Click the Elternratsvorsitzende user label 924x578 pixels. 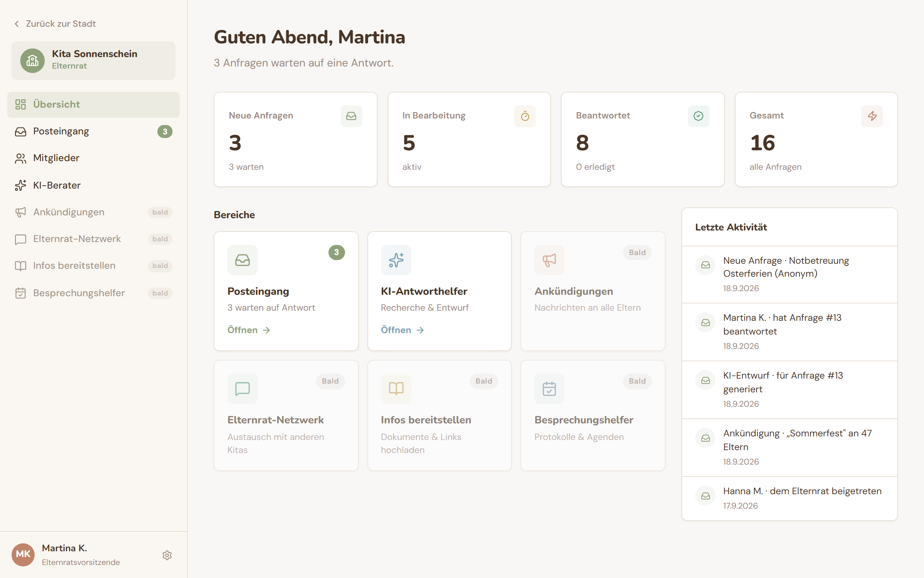point(81,562)
